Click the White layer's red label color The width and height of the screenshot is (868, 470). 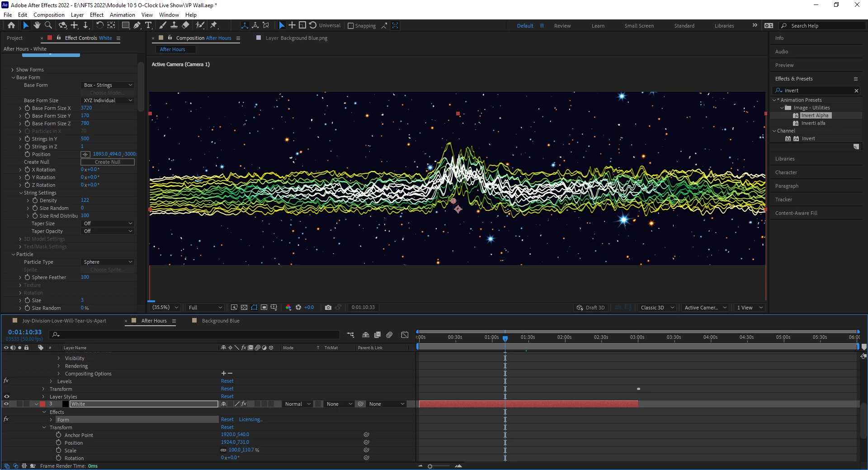coord(42,404)
